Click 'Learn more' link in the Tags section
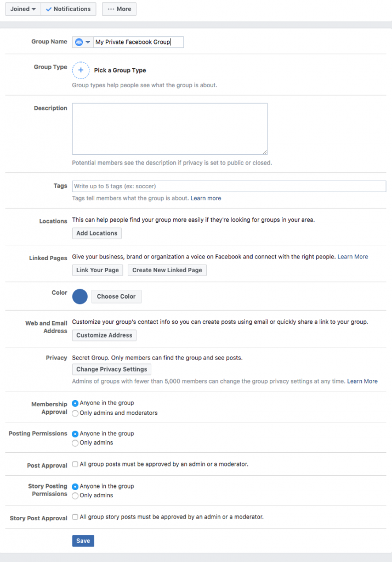 pos(206,198)
